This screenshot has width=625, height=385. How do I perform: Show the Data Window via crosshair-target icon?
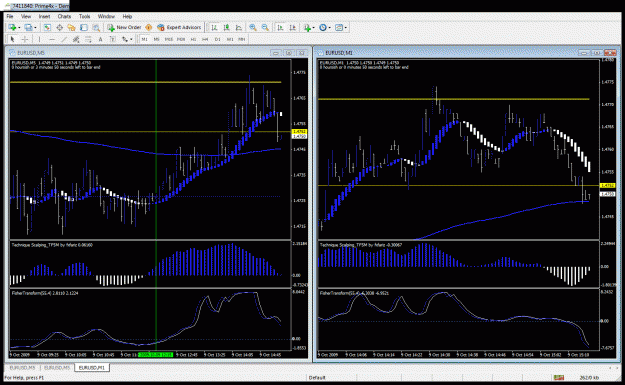point(59,28)
